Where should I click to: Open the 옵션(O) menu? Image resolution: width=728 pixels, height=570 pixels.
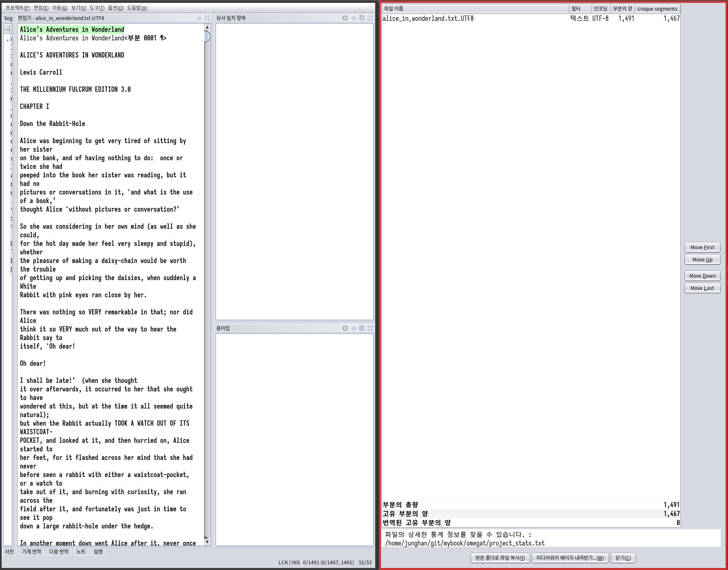click(116, 8)
